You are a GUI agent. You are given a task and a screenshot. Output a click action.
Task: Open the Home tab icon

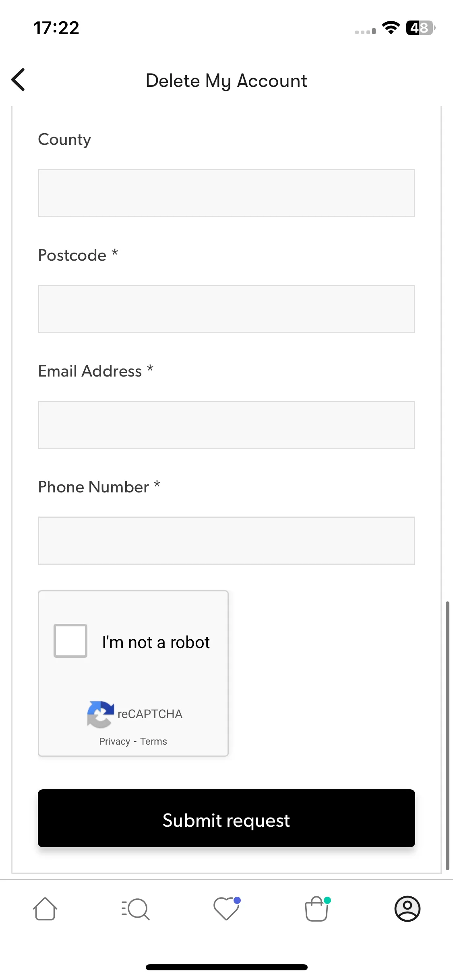click(45, 909)
